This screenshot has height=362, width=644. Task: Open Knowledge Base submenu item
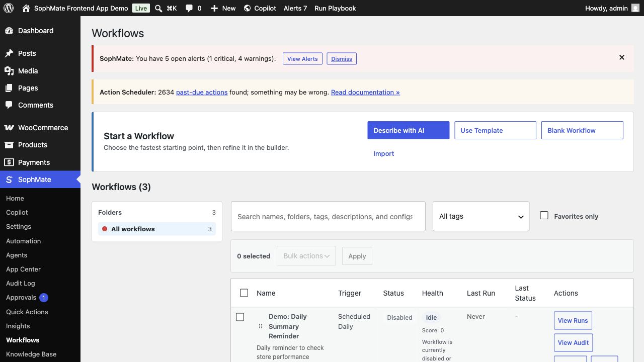tap(31, 354)
